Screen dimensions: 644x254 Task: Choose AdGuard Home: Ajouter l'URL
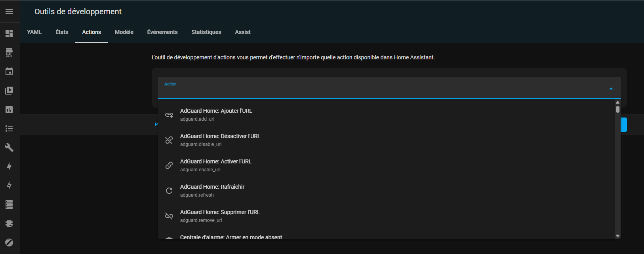[x=386, y=115]
